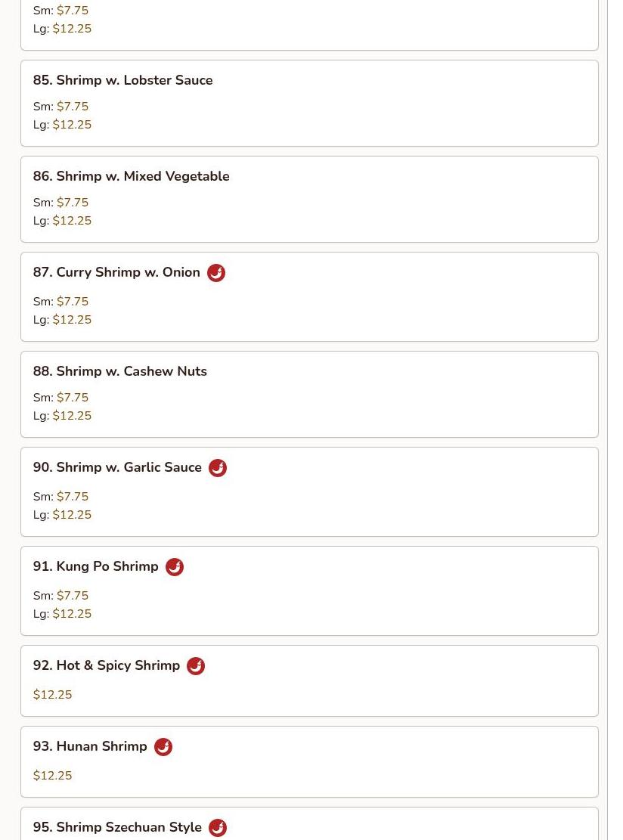
Task: Choose 92. Hot & Spicy Shrimp
Action: pos(107,665)
